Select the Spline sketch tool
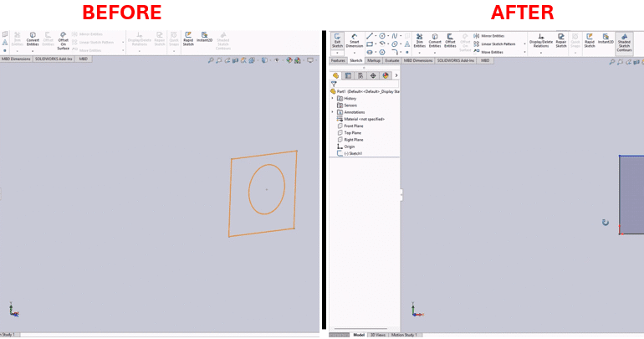644x339 pixels. [394, 36]
